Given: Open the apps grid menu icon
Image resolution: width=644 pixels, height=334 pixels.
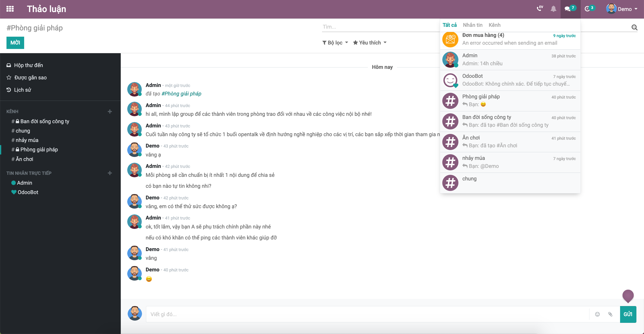Looking at the screenshot, I should click(x=10, y=9).
